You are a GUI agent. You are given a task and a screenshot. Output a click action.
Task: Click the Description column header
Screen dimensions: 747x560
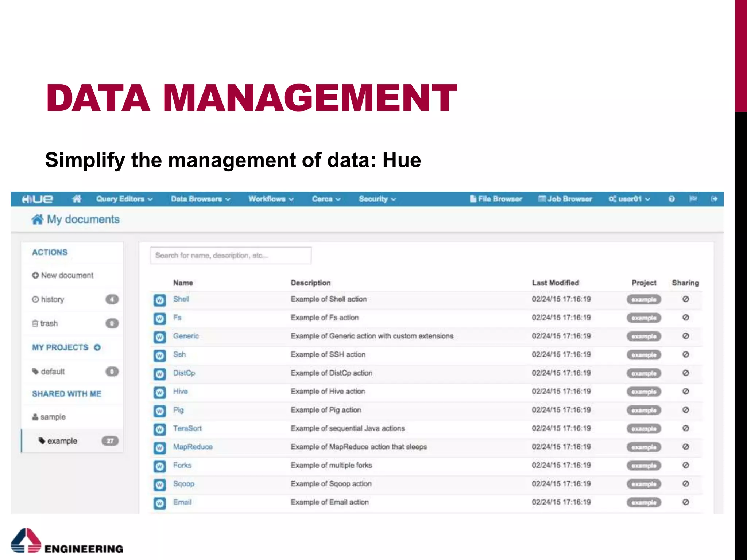click(x=310, y=283)
